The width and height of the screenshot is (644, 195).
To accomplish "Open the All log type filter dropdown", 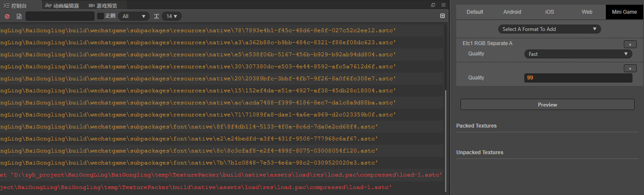I will coord(133,16).
